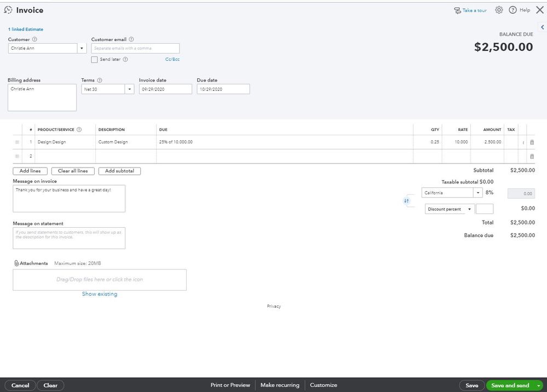The width and height of the screenshot is (547, 392).
Task: Open Print or Preview menu
Action: tap(230, 385)
